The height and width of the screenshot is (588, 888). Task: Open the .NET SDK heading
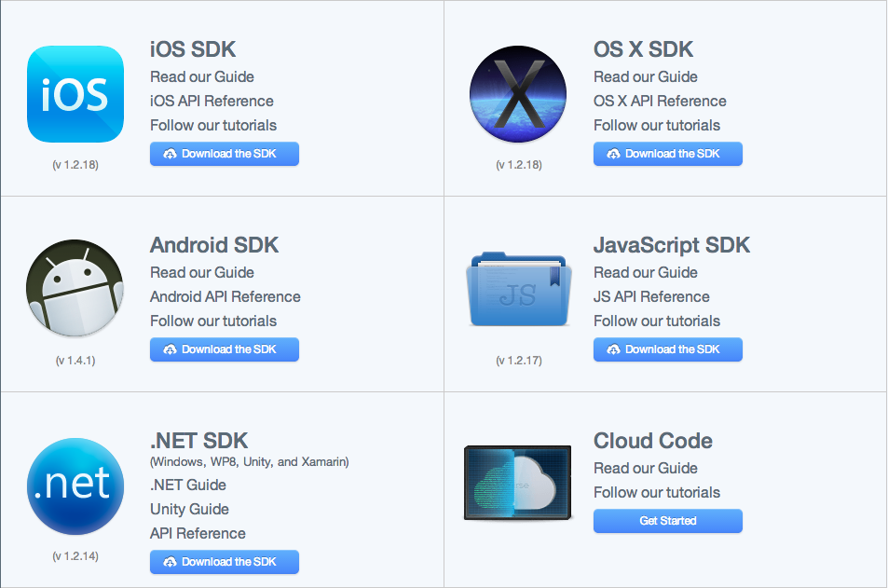click(198, 441)
